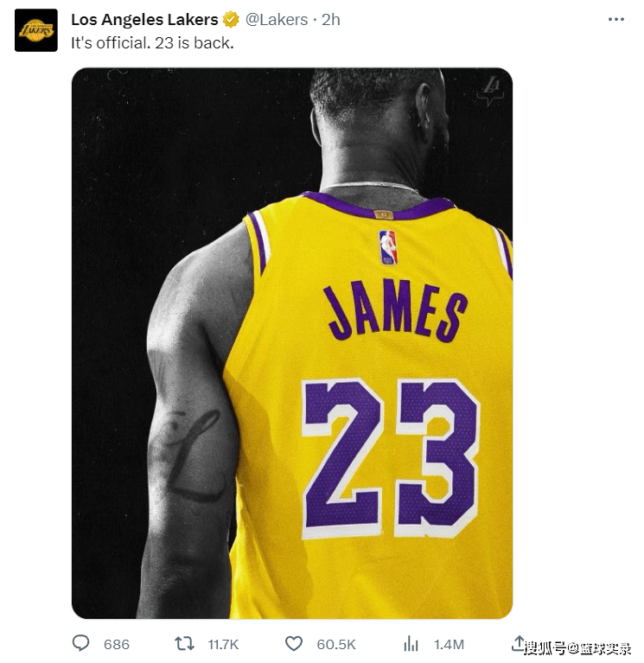Click the 11.7K retweet count
Screen dimensions: 644x663
223,644
